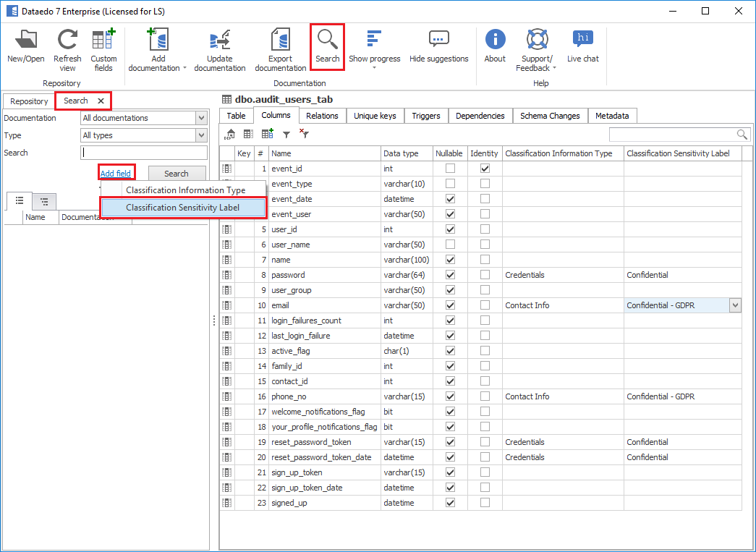Select Classification Sensitivity Label menu entry
Viewport: 756px width, 552px height.
pyautogui.click(x=182, y=208)
